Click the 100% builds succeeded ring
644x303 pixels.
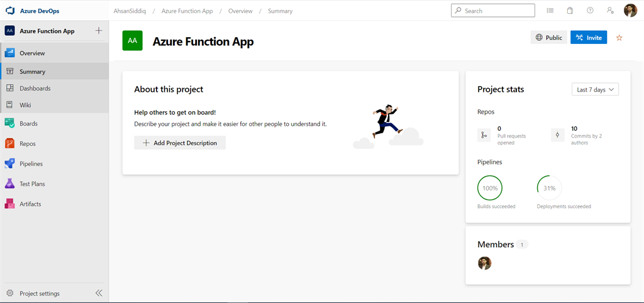point(490,188)
